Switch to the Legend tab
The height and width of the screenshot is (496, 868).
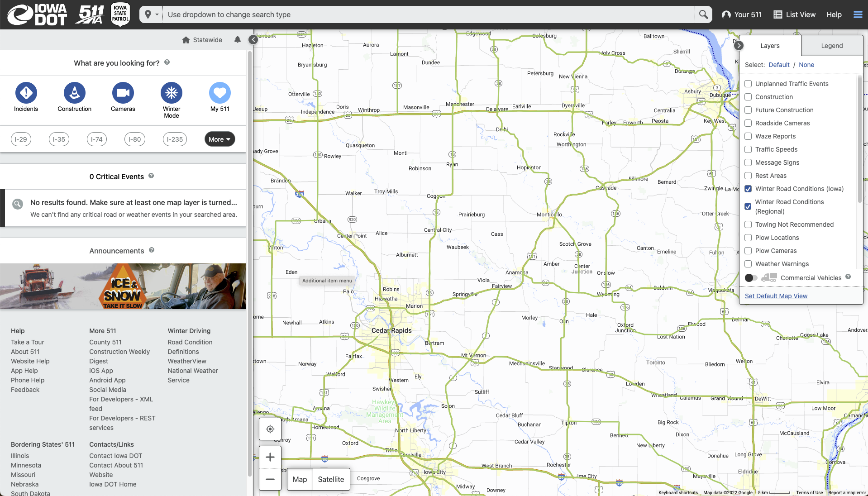tap(832, 46)
